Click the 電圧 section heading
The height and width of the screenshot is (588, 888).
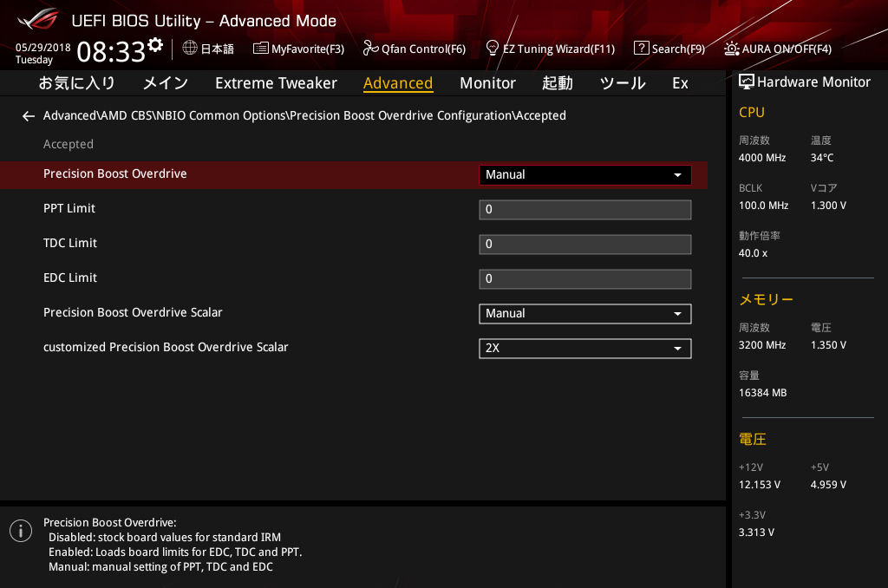click(x=753, y=439)
